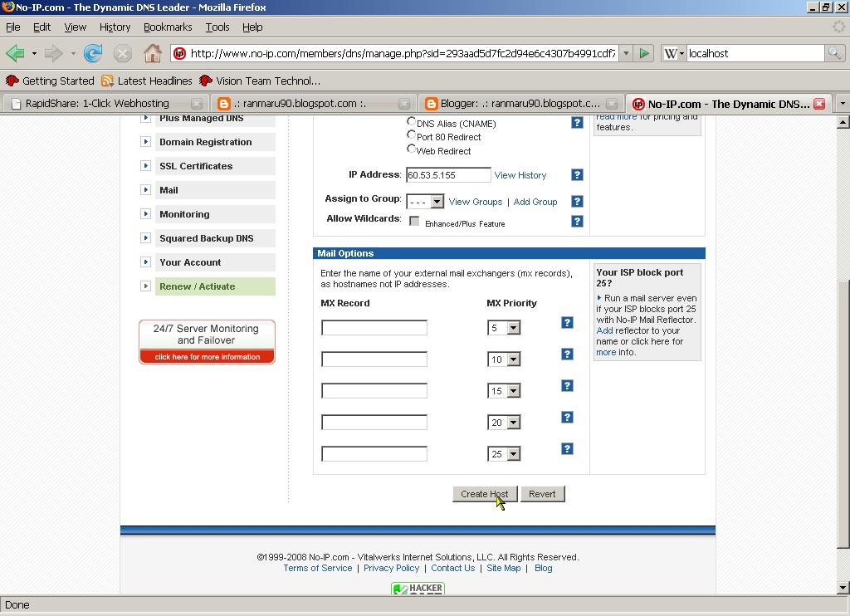Image resolution: width=850 pixels, height=616 pixels.
Task: Select the DNS Alias (CNAME) radio button
Action: (412, 121)
